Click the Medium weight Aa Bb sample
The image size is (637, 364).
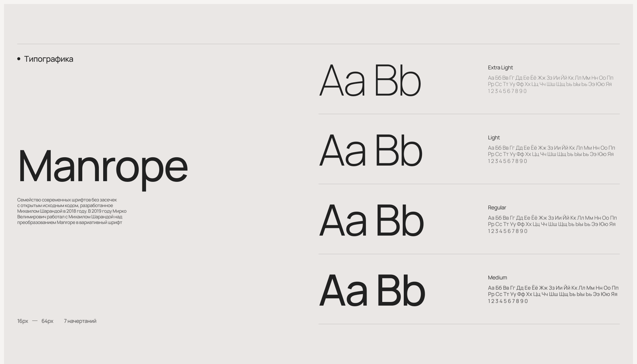[372, 291]
